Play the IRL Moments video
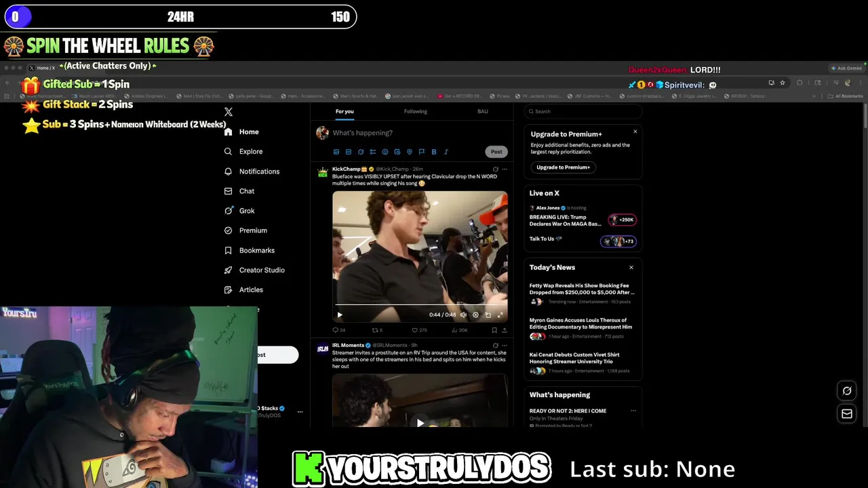The image size is (868, 488). pos(420,423)
